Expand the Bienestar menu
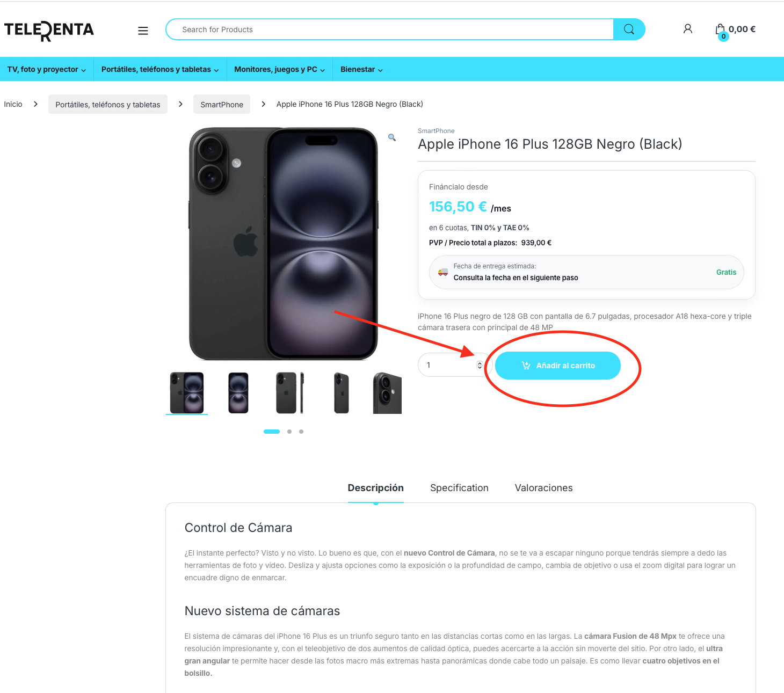Viewport: 784px width, 693px height. (x=361, y=70)
